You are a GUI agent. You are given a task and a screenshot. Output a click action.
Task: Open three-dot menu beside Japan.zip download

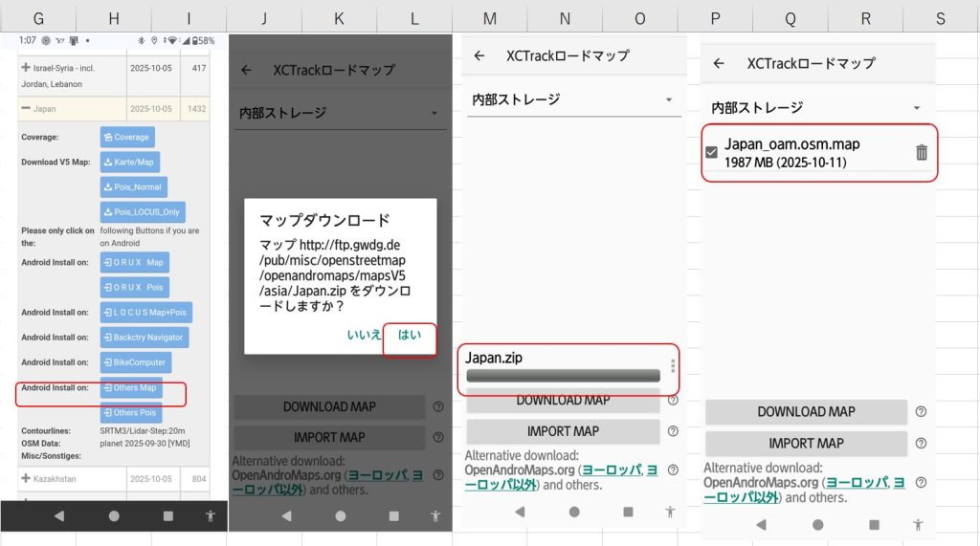tap(673, 366)
